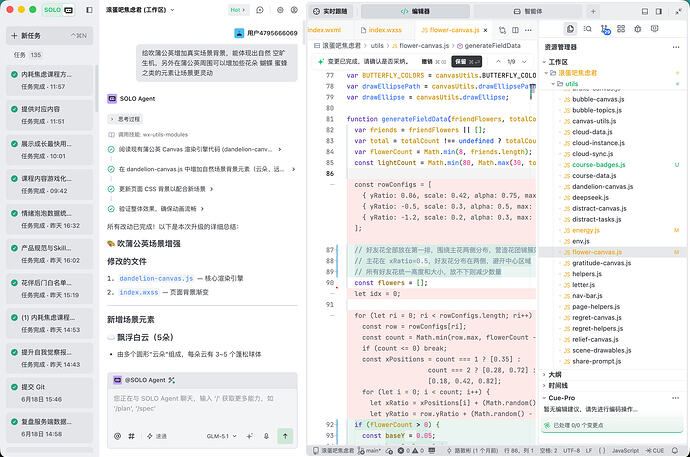Switch to the index.wxss editor tab
Image resolution: width=690 pixels, height=457 pixels.
[381, 30]
